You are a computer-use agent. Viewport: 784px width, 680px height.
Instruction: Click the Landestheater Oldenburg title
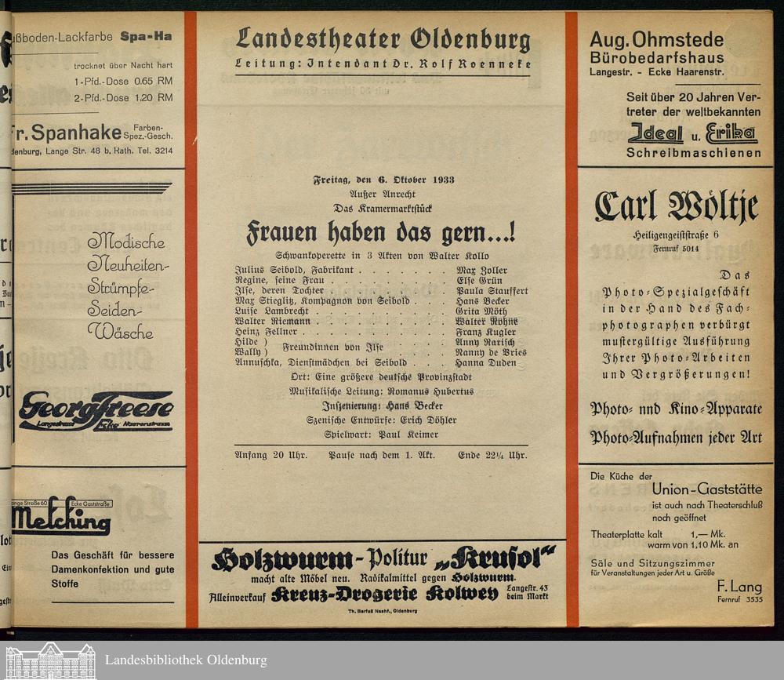[383, 39]
